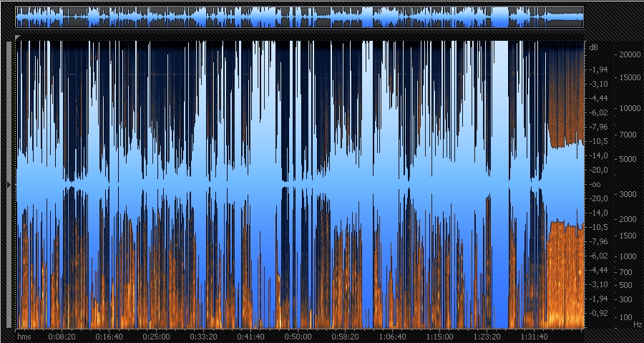Click the 7000 value on the frequency scale
644x343 pixels.
tap(629, 135)
